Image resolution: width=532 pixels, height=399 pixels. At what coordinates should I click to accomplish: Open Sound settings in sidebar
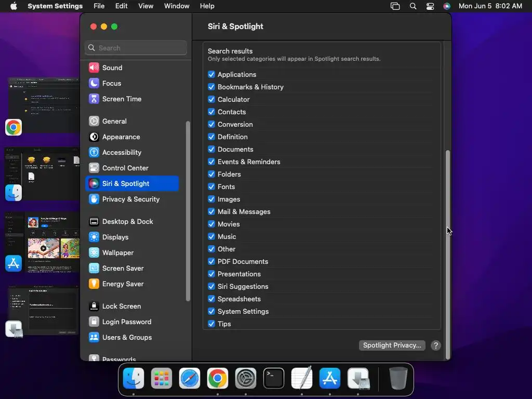tap(132, 68)
